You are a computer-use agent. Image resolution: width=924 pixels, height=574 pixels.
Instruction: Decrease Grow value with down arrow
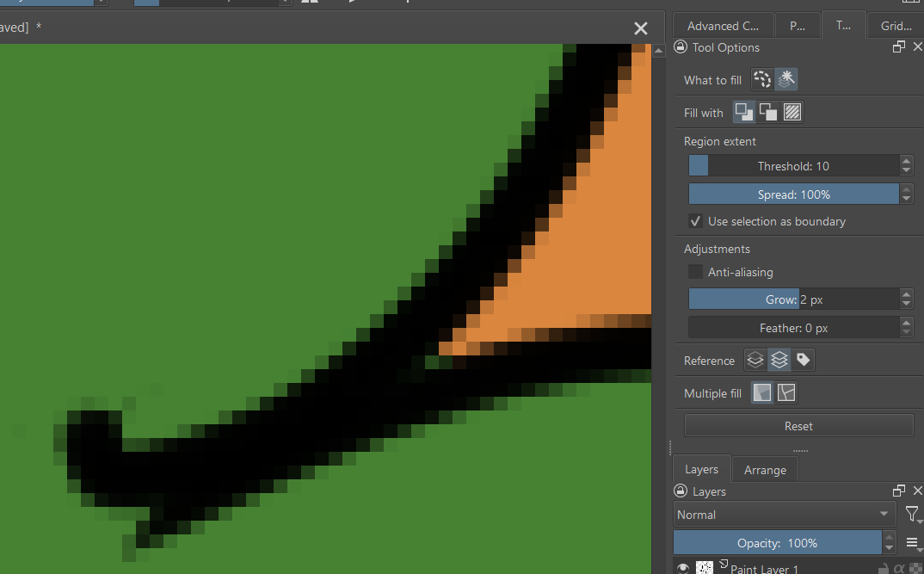906,304
